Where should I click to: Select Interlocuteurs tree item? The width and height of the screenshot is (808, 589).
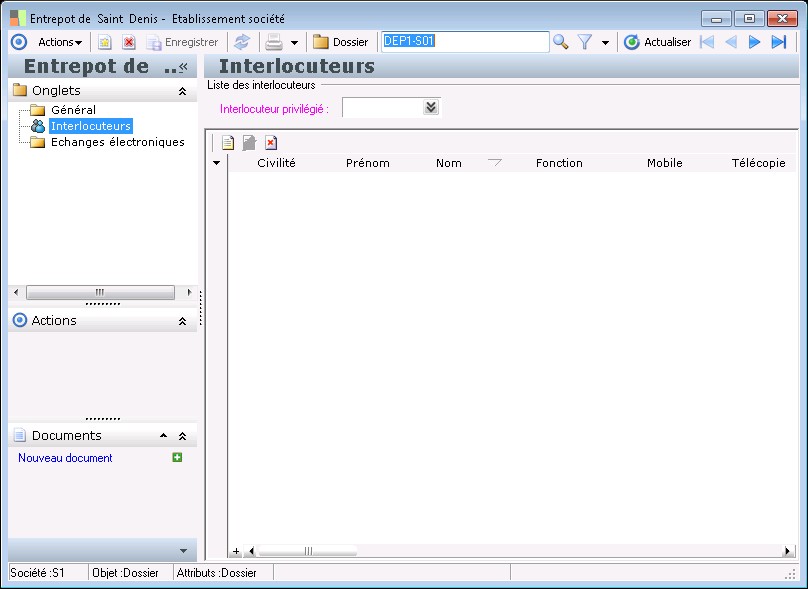91,126
